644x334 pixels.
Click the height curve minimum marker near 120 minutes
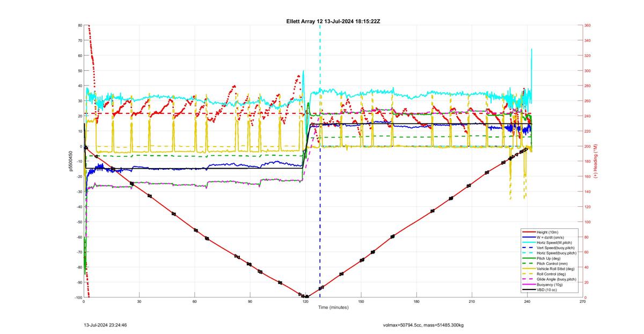pyautogui.click(x=306, y=296)
